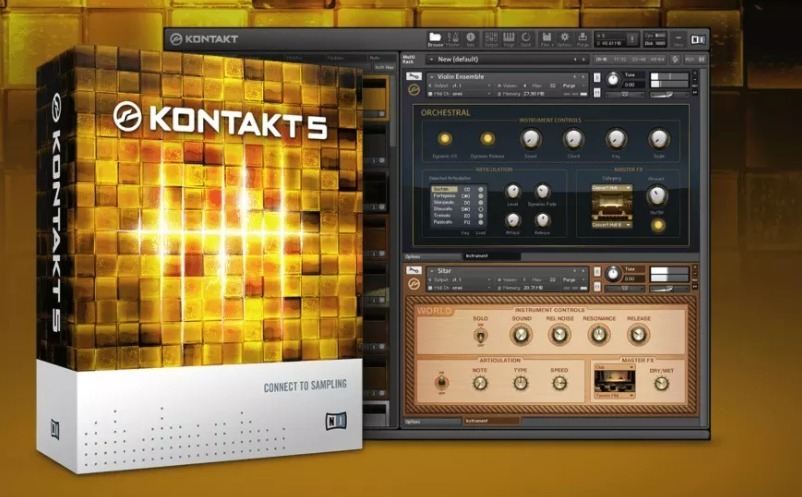
Task: Click the View minimize icon in toolbar
Action: (x=678, y=38)
